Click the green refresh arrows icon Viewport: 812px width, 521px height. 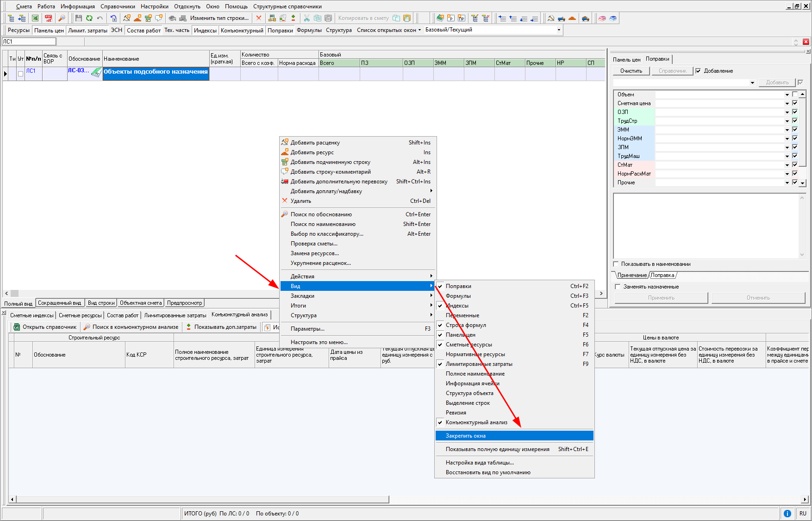[x=89, y=18]
